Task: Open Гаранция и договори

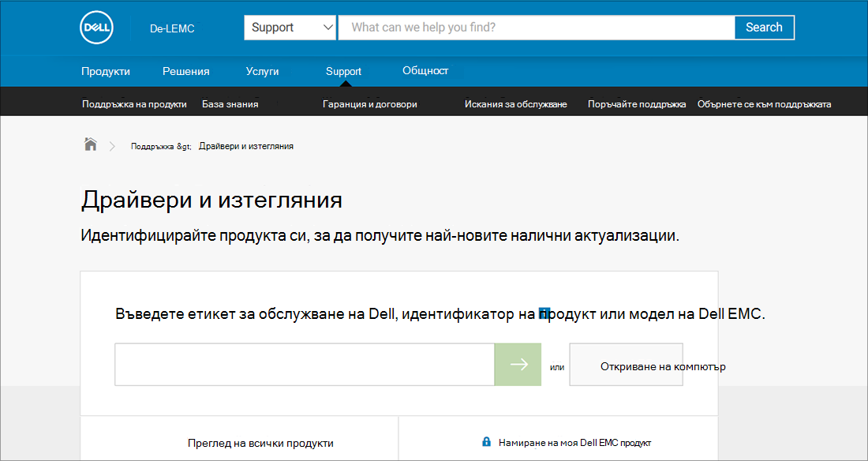Action: click(x=370, y=104)
